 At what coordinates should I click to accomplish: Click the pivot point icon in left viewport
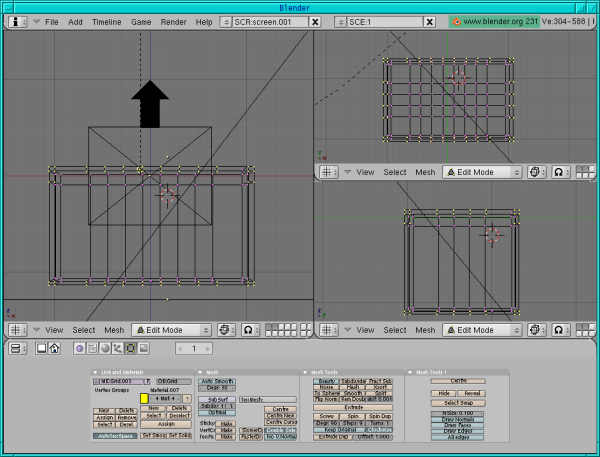[225, 329]
